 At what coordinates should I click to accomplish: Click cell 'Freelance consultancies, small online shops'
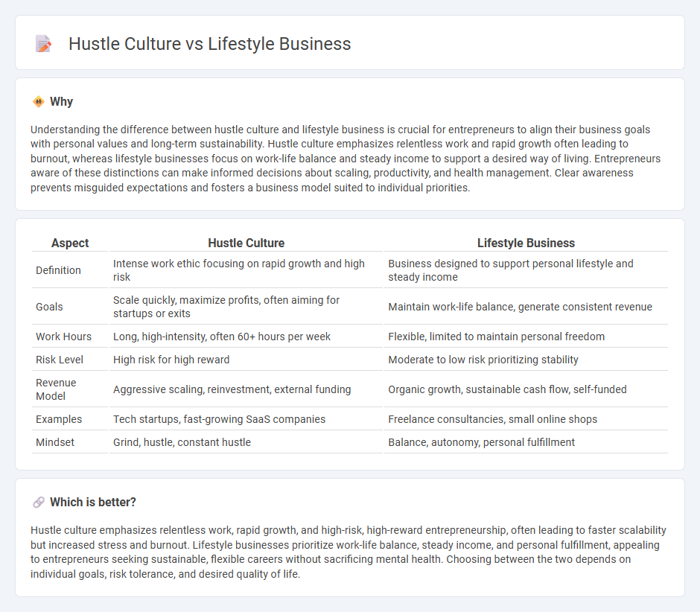[526, 419]
